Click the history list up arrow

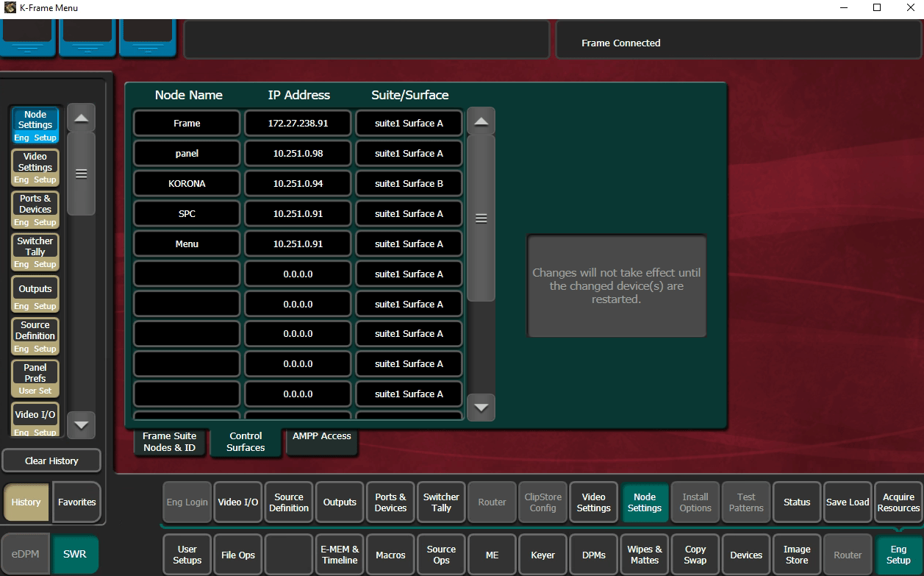coord(81,118)
